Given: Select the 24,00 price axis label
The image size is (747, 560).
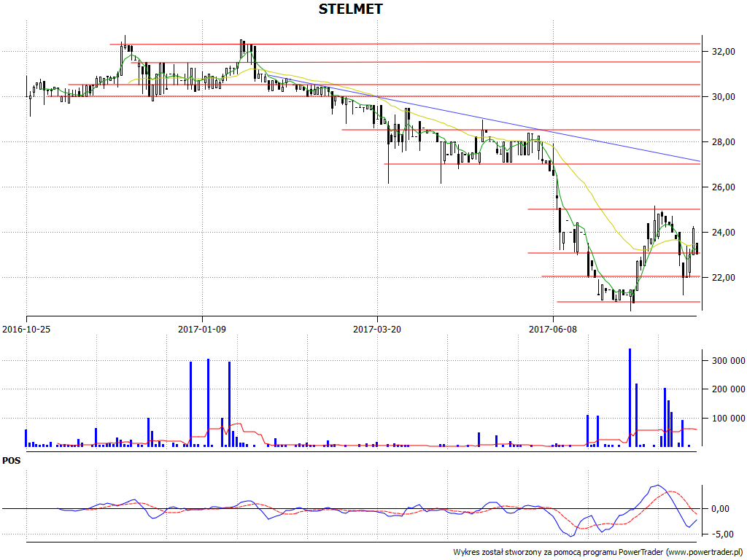Looking at the screenshot, I should click(x=723, y=233).
